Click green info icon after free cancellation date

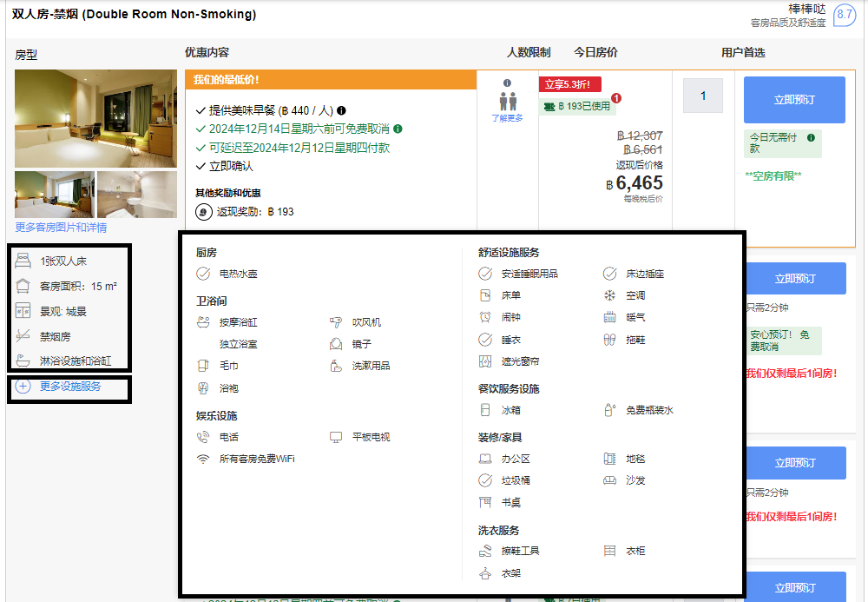click(398, 129)
